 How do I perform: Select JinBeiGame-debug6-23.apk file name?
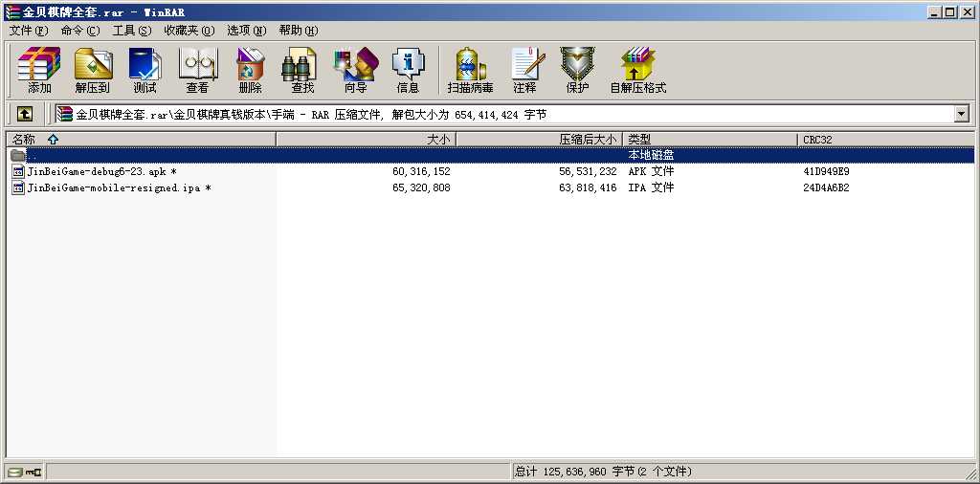(x=101, y=171)
